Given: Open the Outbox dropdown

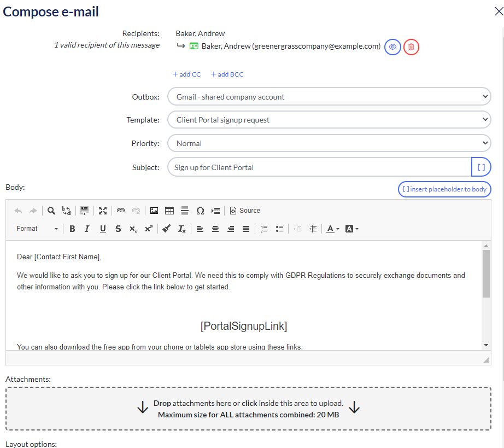Looking at the screenshot, I should tap(329, 97).
